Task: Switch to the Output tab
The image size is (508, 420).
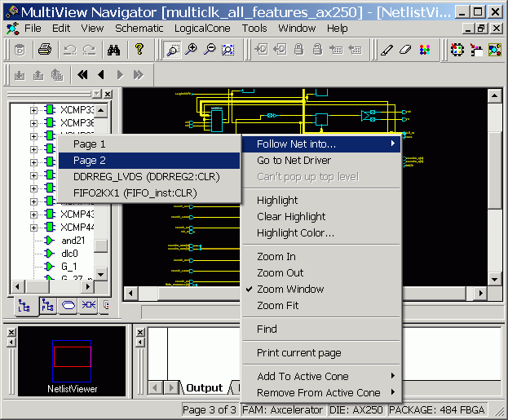Action: 204,388
